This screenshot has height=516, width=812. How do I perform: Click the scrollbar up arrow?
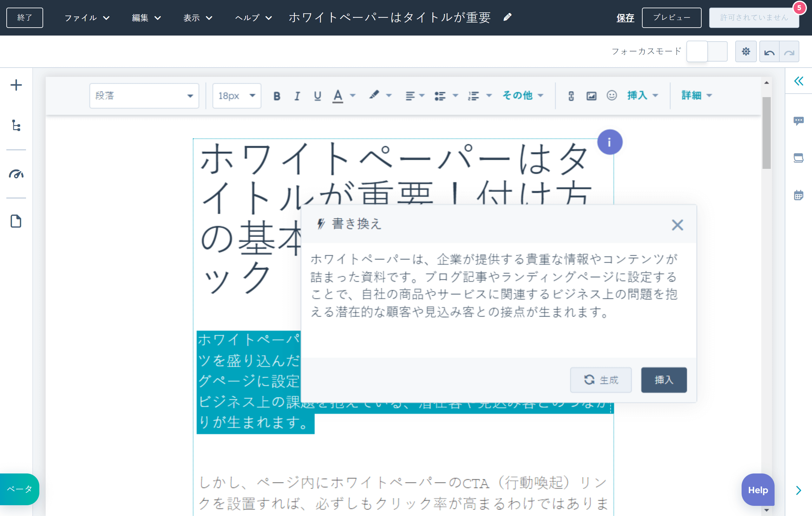click(766, 83)
